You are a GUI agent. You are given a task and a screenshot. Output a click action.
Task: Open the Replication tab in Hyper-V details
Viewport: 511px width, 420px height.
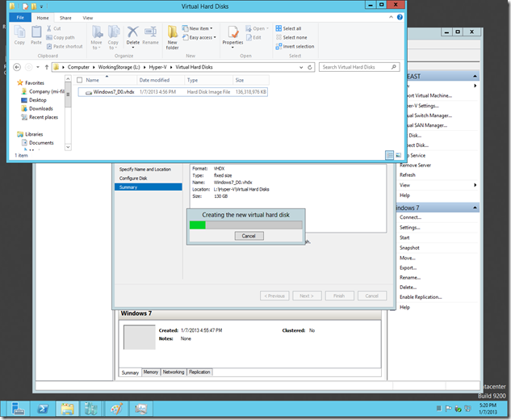pyautogui.click(x=199, y=372)
